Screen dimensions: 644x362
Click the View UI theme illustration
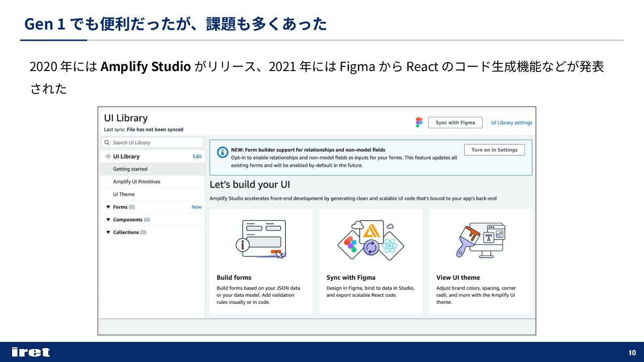[481, 240]
